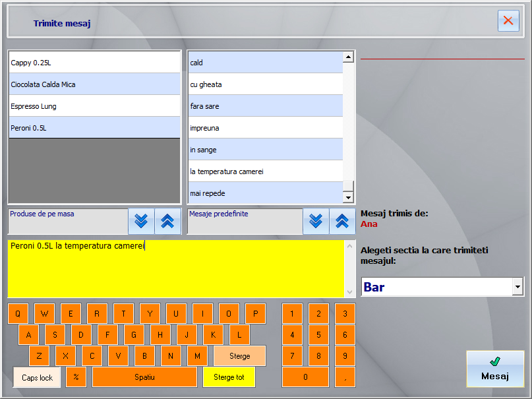Click scroll down arrow of predefined messages list
The width and height of the screenshot is (532, 399).
coord(348,197)
